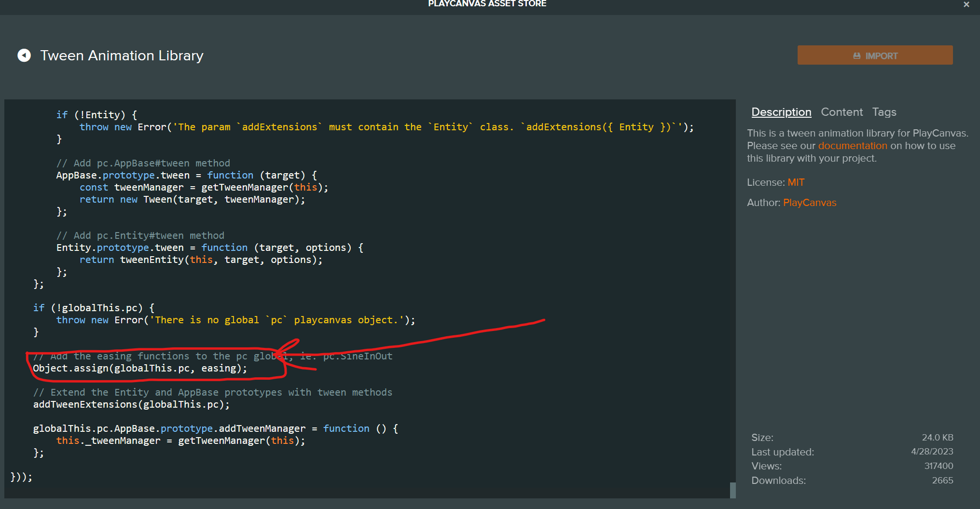Import the Tween Animation Library asset
This screenshot has width=980, height=509.
coord(875,55)
